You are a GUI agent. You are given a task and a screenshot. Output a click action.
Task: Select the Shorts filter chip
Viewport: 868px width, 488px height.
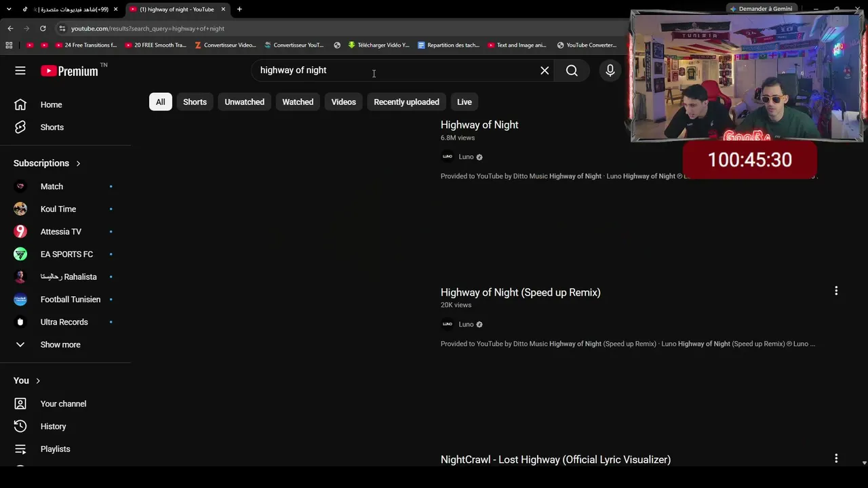click(x=195, y=102)
